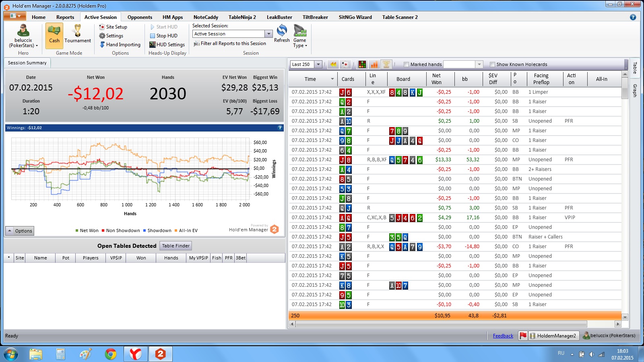Switch to the Opponents tab
The image size is (644, 362).
pos(140,17)
